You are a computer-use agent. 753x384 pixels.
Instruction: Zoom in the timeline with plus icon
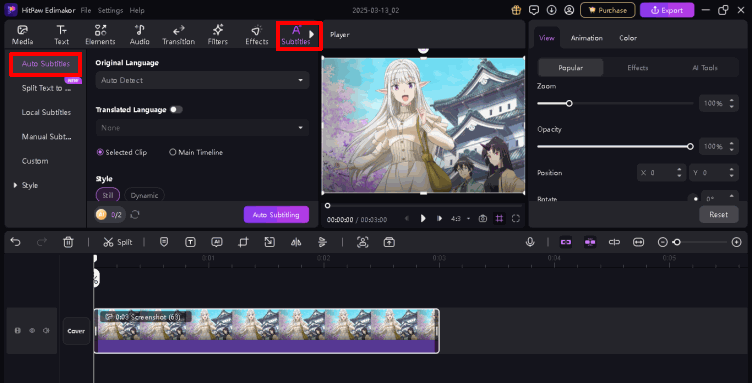click(x=736, y=242)
